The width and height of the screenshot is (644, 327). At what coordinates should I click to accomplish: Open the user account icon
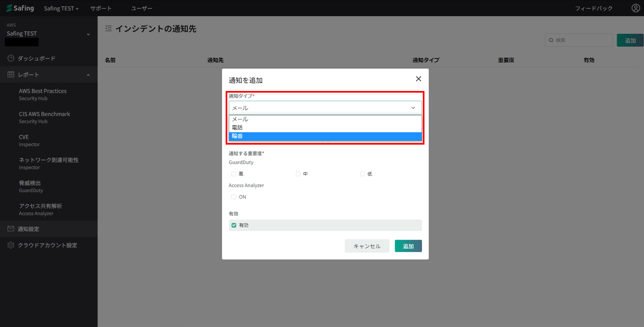point(635,8)
